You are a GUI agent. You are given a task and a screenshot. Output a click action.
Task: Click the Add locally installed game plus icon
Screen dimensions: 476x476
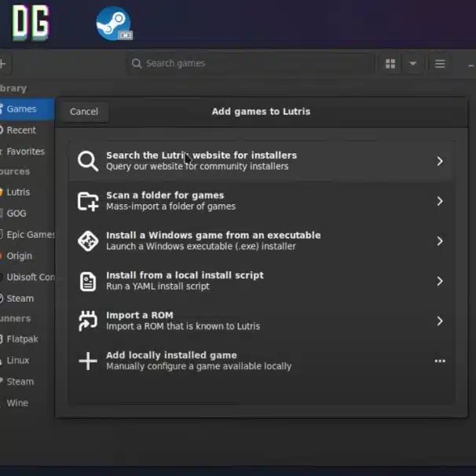click(x=88, y=361)
